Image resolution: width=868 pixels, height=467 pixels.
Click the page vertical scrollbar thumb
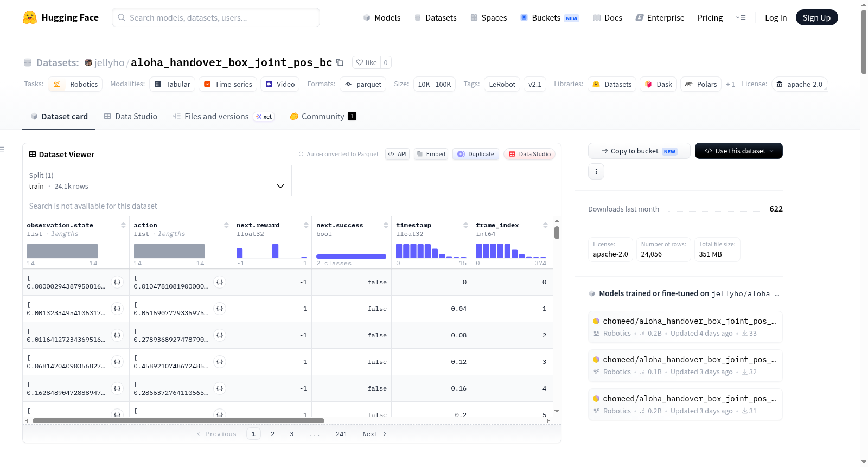(x=864, y=42)
